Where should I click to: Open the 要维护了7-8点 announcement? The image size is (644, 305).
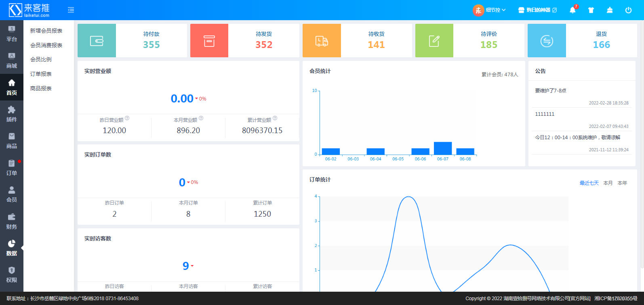point(551,91)
